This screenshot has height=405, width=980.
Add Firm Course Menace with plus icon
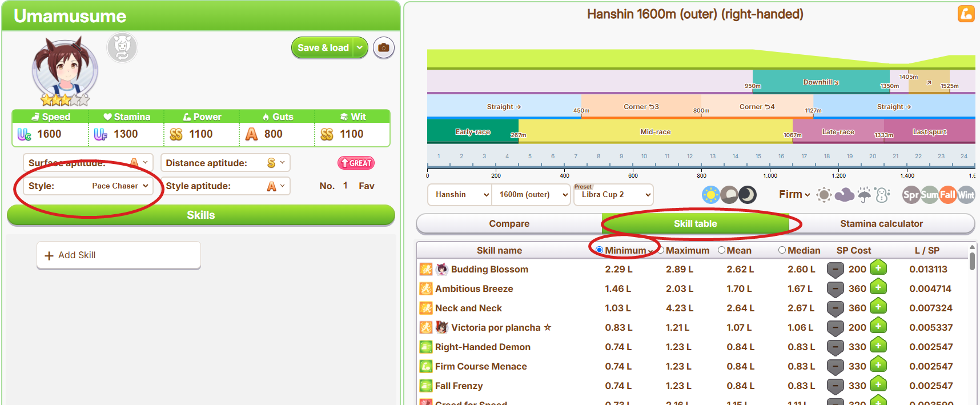[x=878, y=365]
